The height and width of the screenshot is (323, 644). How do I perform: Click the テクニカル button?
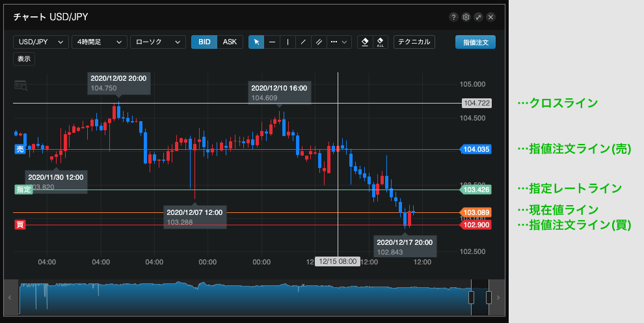click(x=414, y=42)
